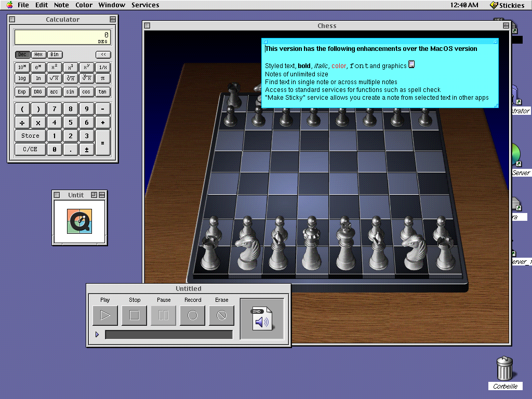Click the Pause button in Untitled
Image resolution: width=532 pixels, height=399 pixels.
tap(164, 315)
